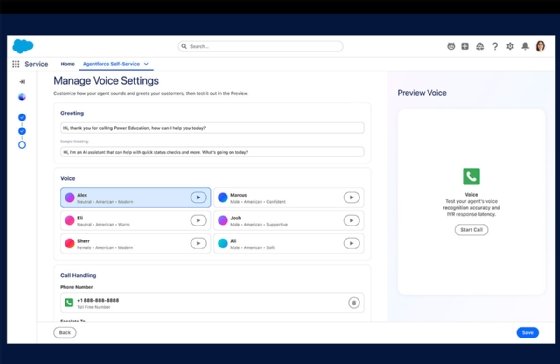Click the global Search field
Screen dimensions: 560x364
[260, 46]
